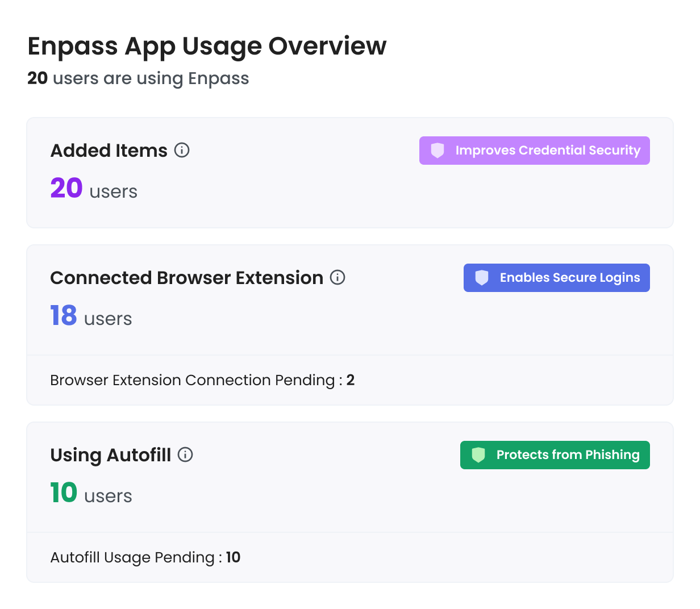Click the info icon beside Connected Browser Extension
The height and width of the screenshot is (609, 700).
click(x=338, y=278)
